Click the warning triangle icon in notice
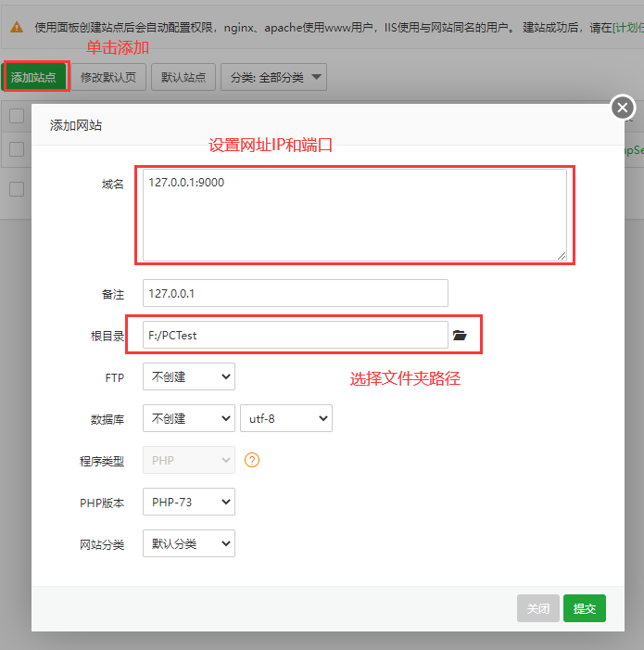Screen dimensions: 644x650 pos(17,28)
